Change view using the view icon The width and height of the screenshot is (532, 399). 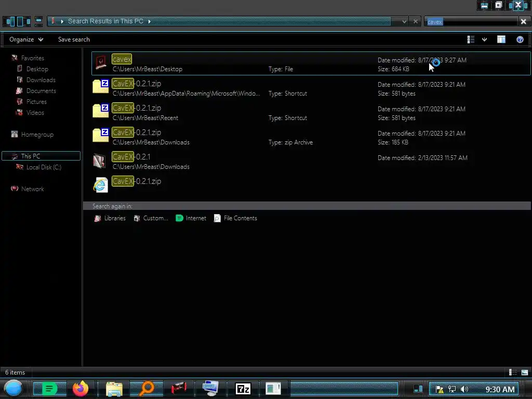pyautogui.click(x=471, y=39)
